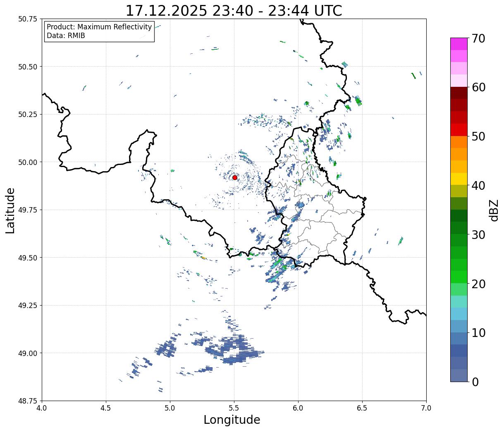This screenshot has height=430, width=504.
Task: Click latitude tick label '50.75'
Action: tap(28, 19)
